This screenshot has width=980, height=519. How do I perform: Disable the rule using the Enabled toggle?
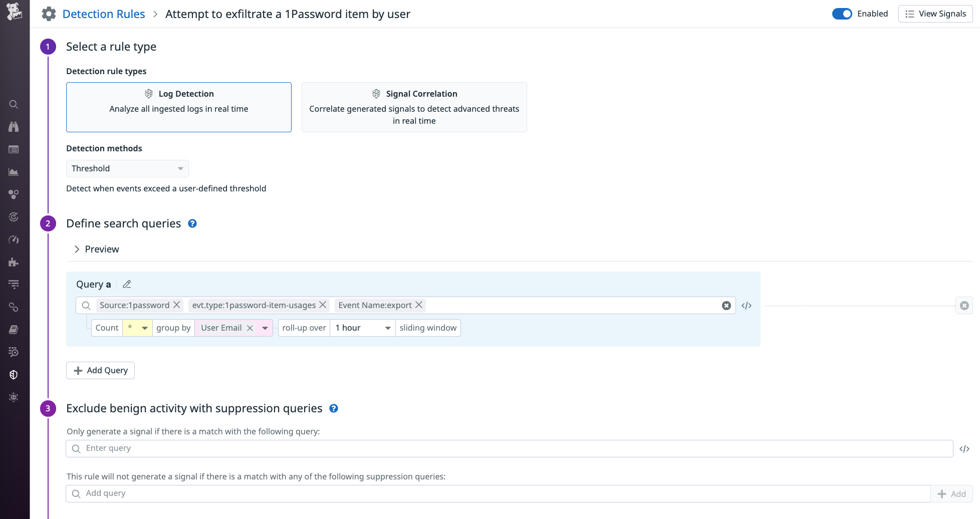click(842, 14)
